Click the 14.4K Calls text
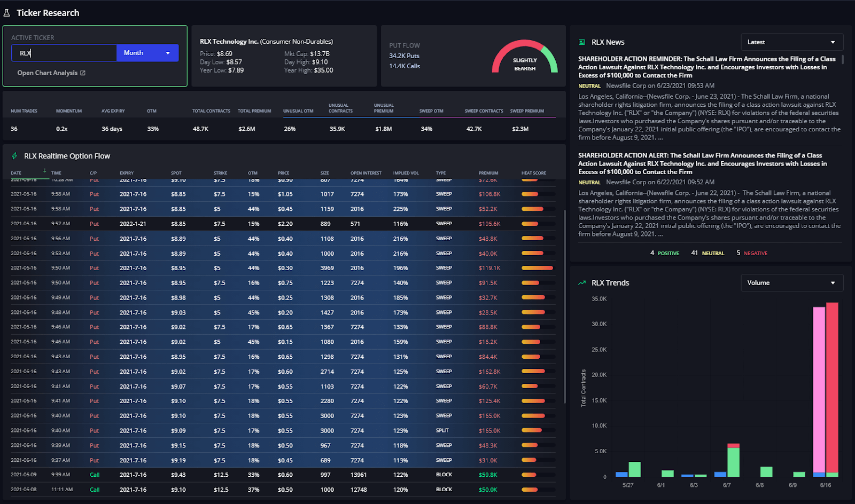Screen dimensions: 855x504 point(405,66)
